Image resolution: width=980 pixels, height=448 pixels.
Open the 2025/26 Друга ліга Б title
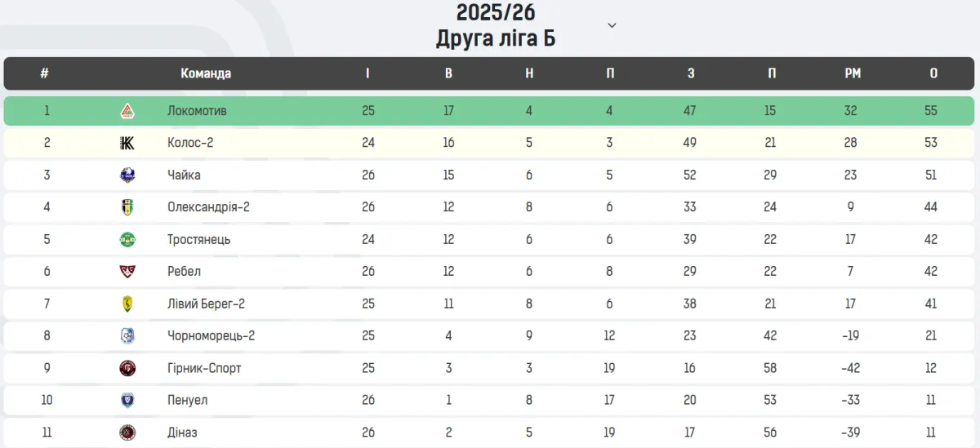click(496, 25)
